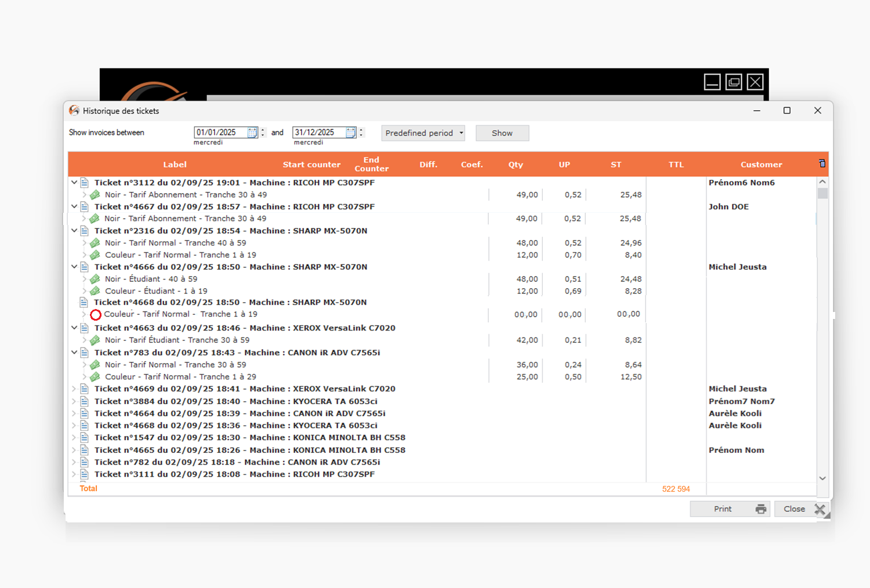Click the document icon of Ticket n°1547

(x=84, y=438)
